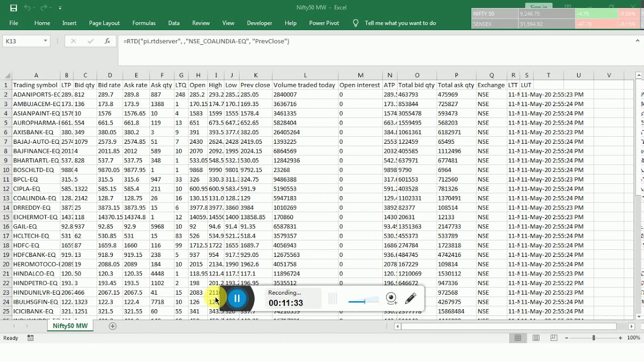The image size is (644, 362).
Task: Click the Redo arrow icon
Action: 44,8
